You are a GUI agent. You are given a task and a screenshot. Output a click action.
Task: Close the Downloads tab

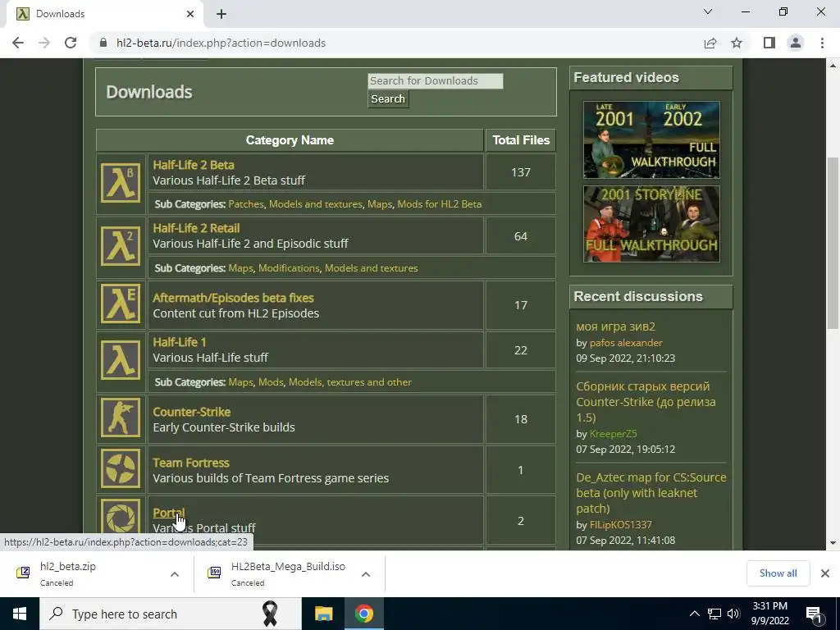[190, 14]
